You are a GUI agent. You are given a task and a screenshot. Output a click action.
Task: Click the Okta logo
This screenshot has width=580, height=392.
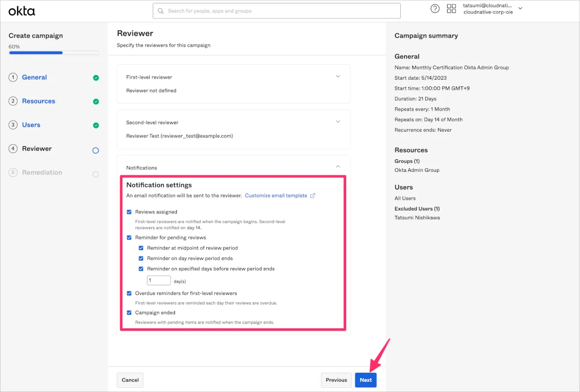coord(22,11)
